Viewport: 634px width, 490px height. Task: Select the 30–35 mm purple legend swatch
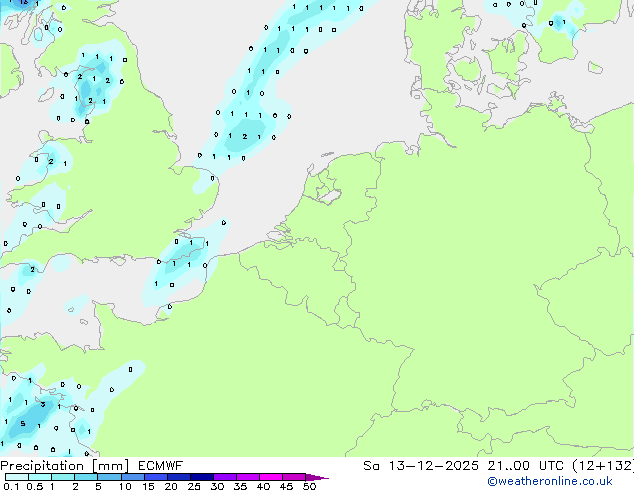click(225, 477)
